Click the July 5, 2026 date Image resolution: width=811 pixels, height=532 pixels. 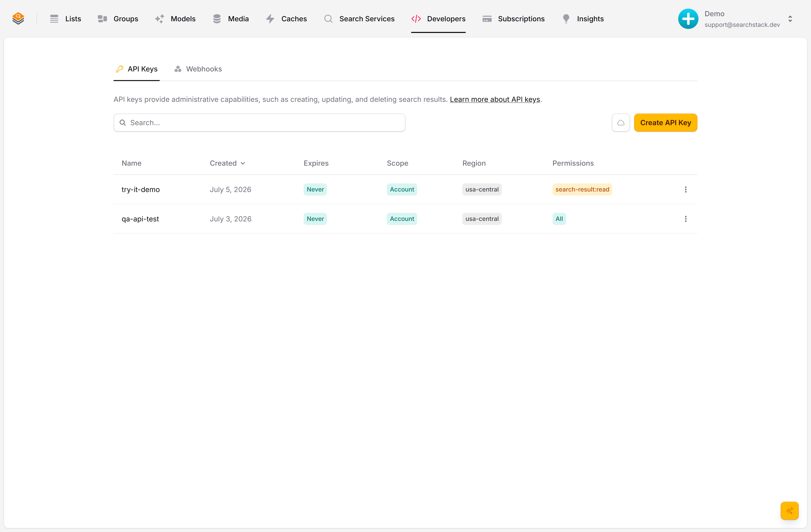point(230,189)
